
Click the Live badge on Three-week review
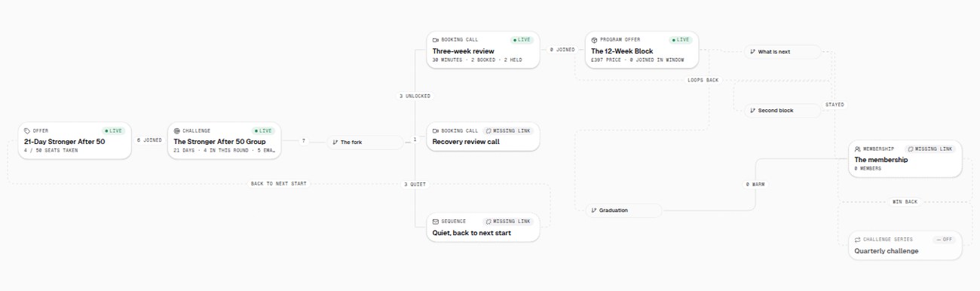pos(522,40)
